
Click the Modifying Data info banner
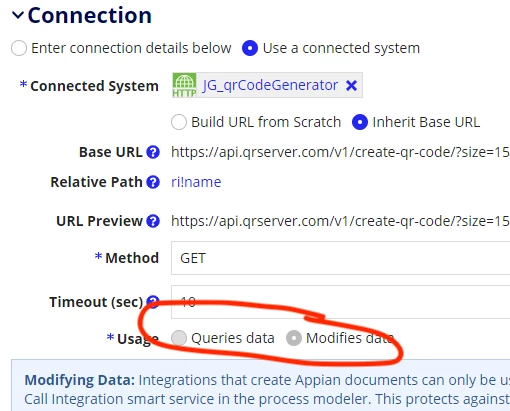pyautogui.click(x=261, y=385)
